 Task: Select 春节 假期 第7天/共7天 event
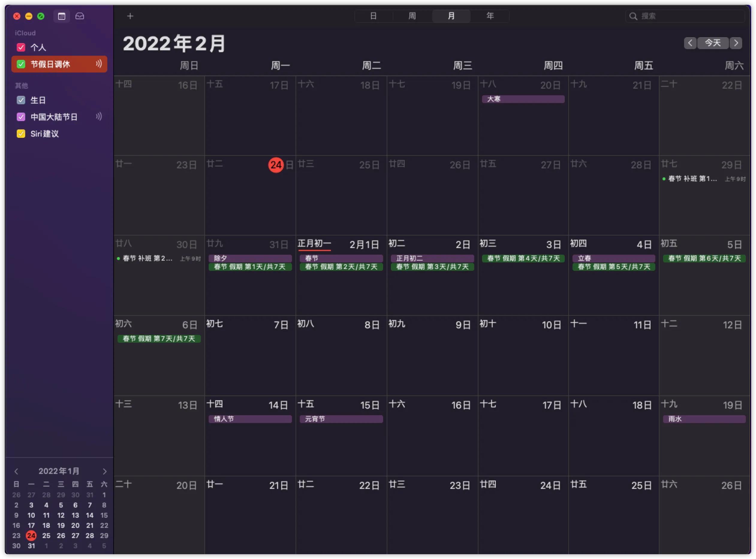[159, 339]
